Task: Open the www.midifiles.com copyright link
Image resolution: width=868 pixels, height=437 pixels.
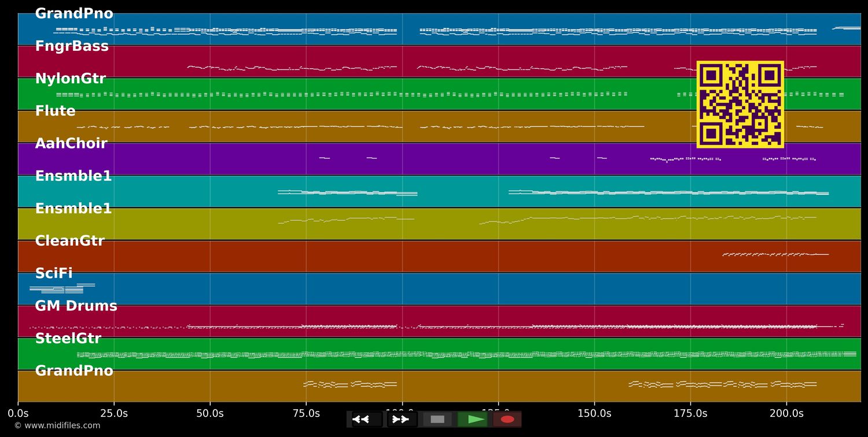Action: click(x=57, y=425)
